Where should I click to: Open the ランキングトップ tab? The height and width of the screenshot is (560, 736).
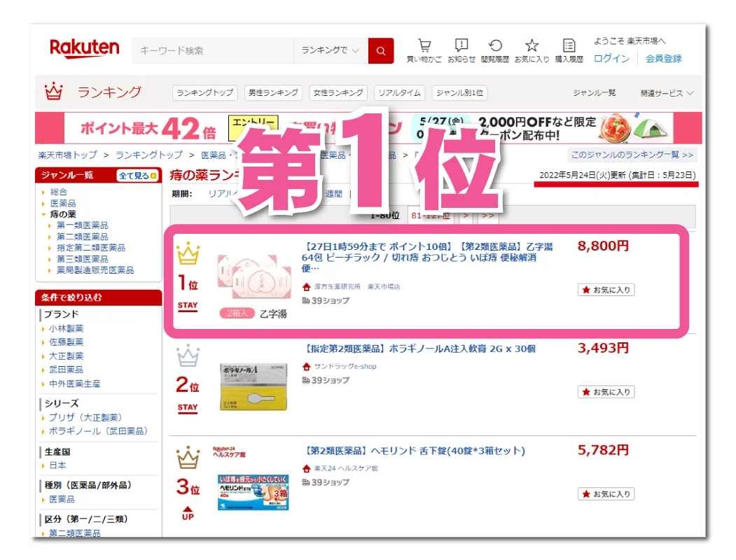click(x=205, y=93)
